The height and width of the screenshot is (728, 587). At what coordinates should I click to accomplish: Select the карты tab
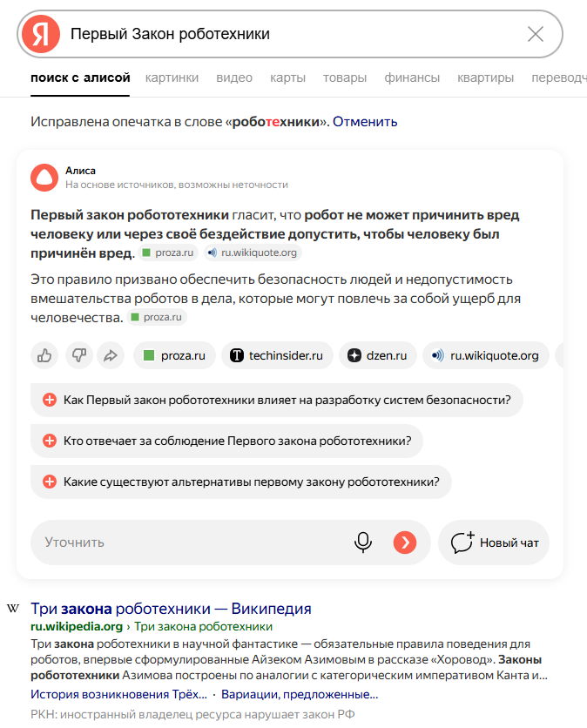pyautogui.click(x=287, y=78)
